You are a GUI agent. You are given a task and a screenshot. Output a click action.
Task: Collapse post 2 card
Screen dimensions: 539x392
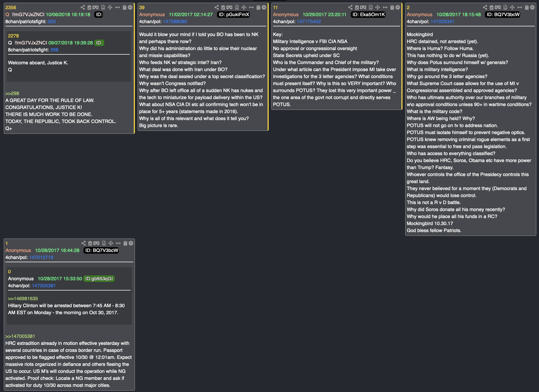[532, 7]
